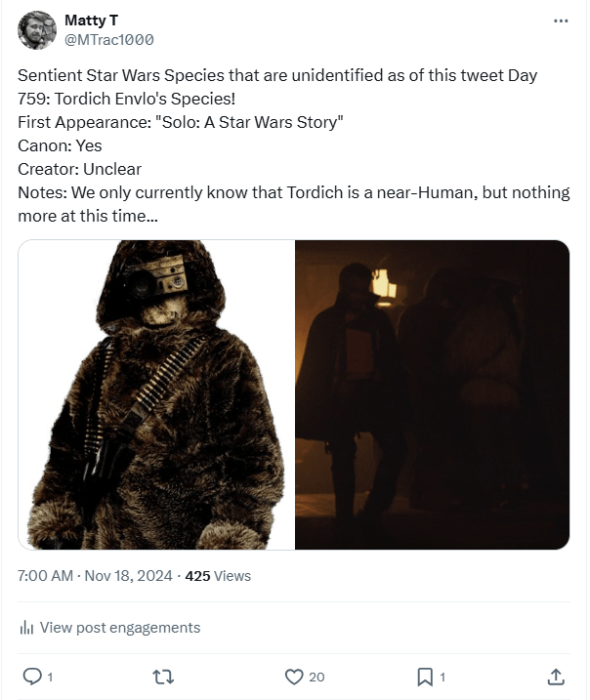Screen dimensions: 590x700
Task: Click the reply count beside the speech bubble
Action: pyautogui.click(x=50, y=677)
